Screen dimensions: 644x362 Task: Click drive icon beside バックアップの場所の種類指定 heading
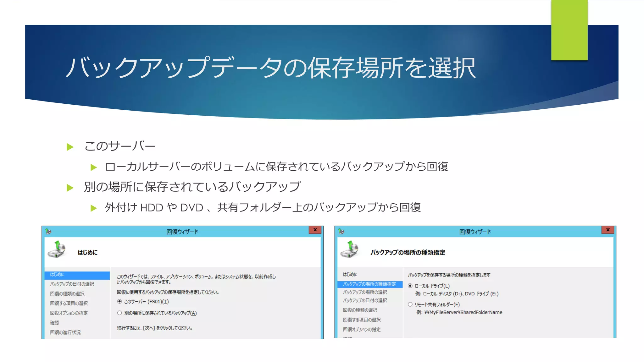[x=350, y=250]
